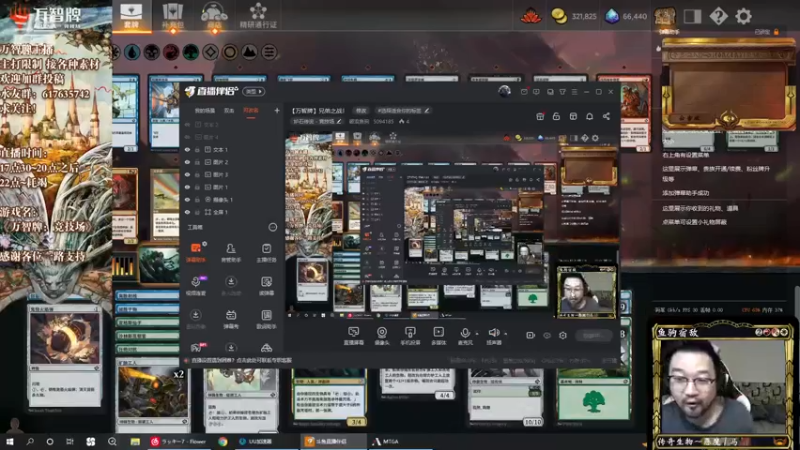
Task: Filter cards by black mana
Action: click(x=152, y=52)
